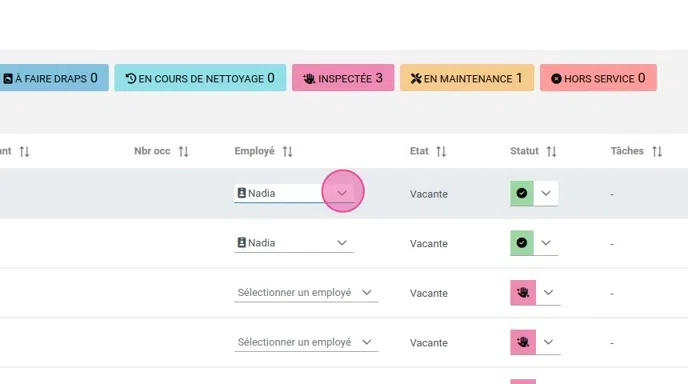Click the Employé column header label
688x384 pixels.
coord(254,151)
